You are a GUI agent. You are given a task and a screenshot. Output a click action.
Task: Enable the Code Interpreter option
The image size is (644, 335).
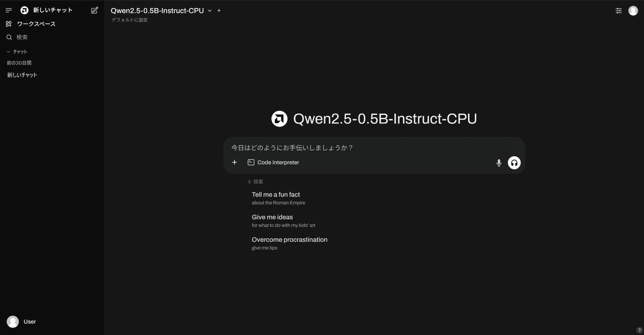coord(273,162)
